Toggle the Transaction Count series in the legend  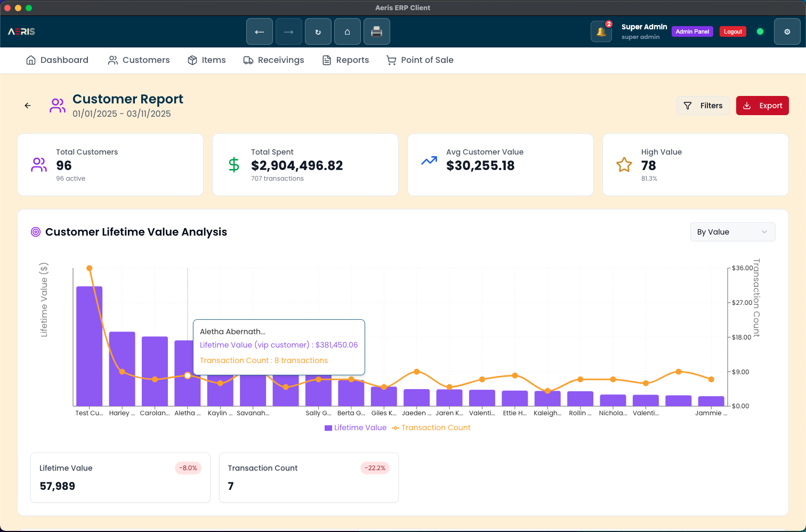tap(431, 428)
